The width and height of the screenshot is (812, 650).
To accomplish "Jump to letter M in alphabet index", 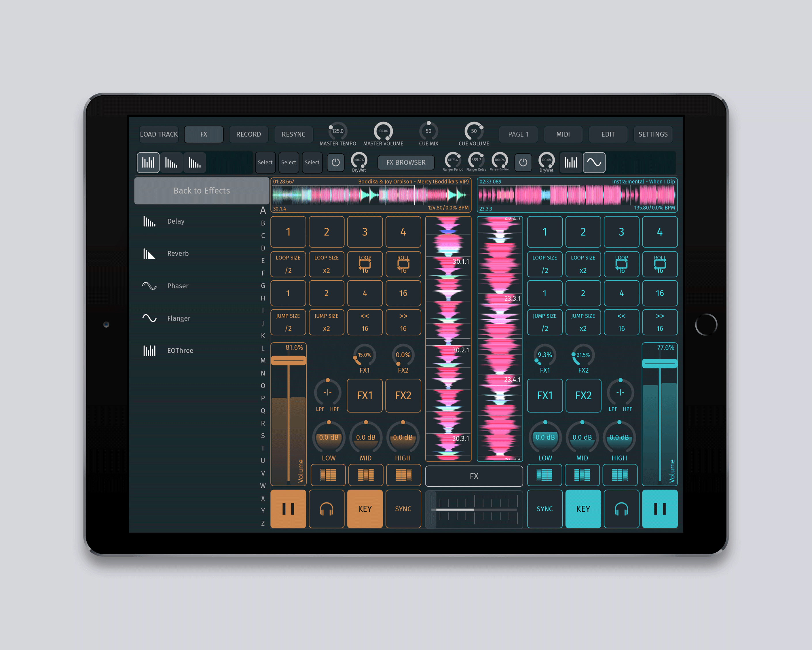I will click(263, 361).
